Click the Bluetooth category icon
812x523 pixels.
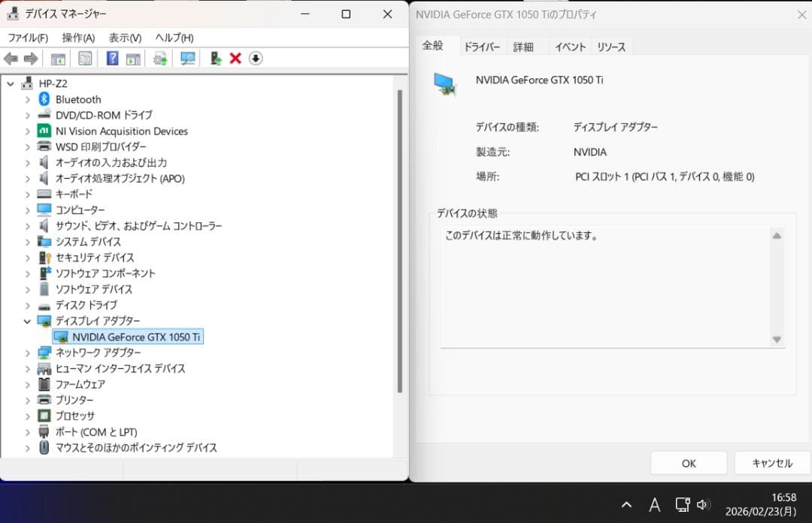[x=44, y=99]
